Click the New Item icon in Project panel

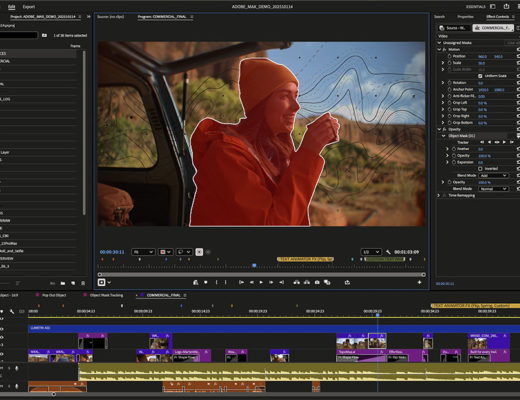point(73,283)
